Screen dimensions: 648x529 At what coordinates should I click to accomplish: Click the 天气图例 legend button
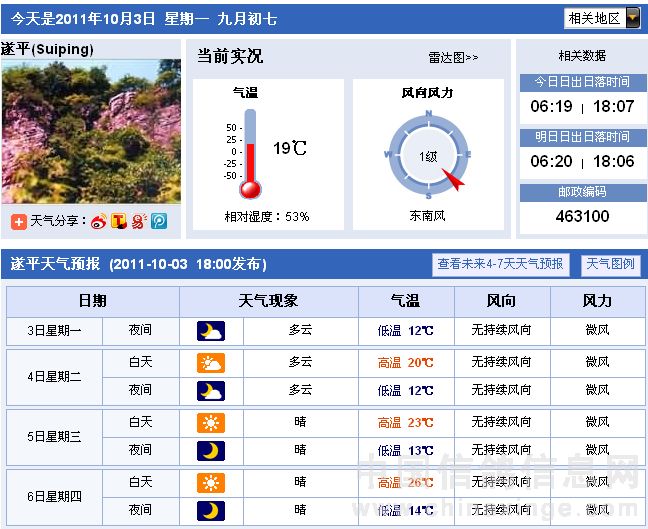[610, 264]
